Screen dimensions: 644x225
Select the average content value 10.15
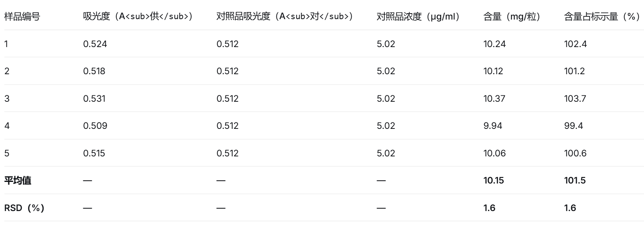(x=493, y=180)
